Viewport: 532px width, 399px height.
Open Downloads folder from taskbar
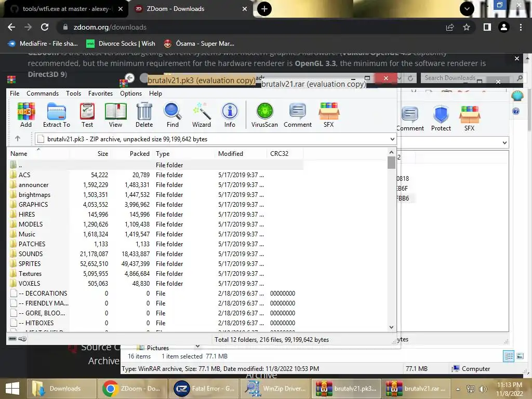[x=61, y=389]
